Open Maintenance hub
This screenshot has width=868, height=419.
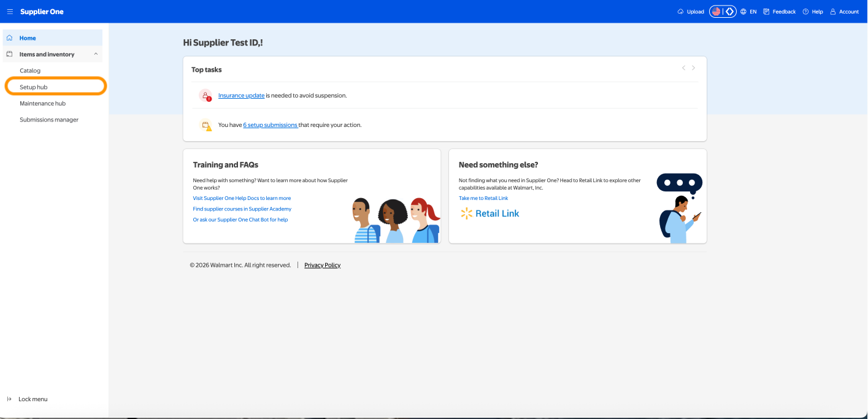click(42, 104)
